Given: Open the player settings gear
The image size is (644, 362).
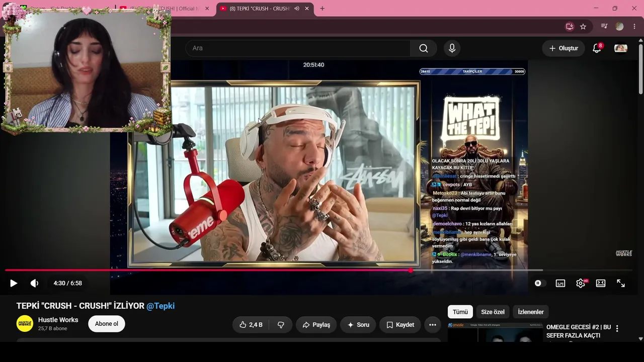Looking at the screenshot, I should coord(581,283).
